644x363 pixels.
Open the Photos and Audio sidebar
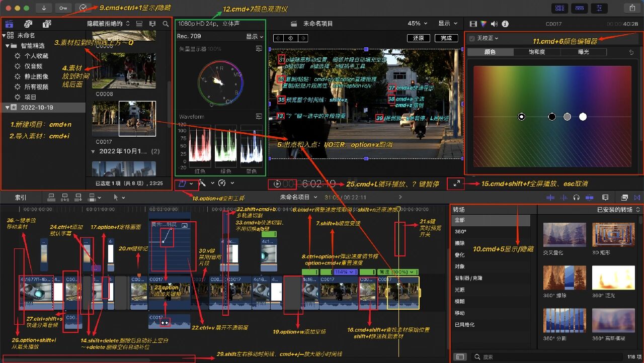pyautogui.click(x=28, y=24)
